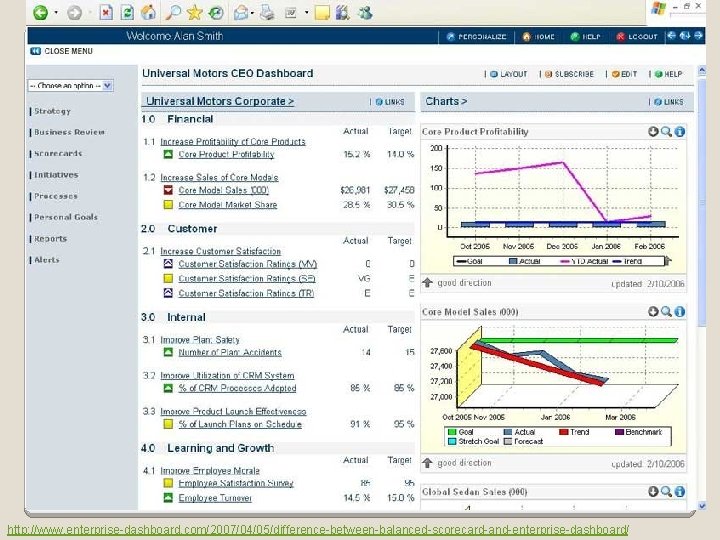
Task: Click the yellow note icon in toolbar
Action: 322,12
